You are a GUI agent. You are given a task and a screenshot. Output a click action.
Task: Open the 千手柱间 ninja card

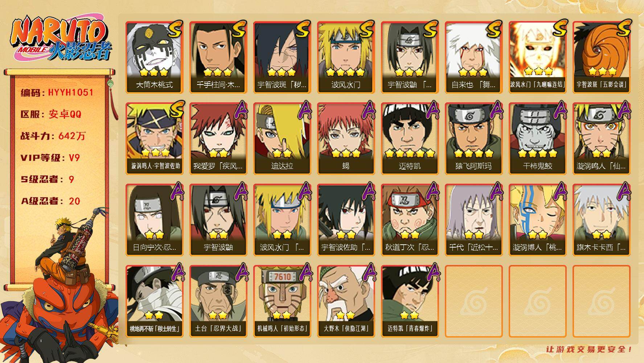point(218,57)
